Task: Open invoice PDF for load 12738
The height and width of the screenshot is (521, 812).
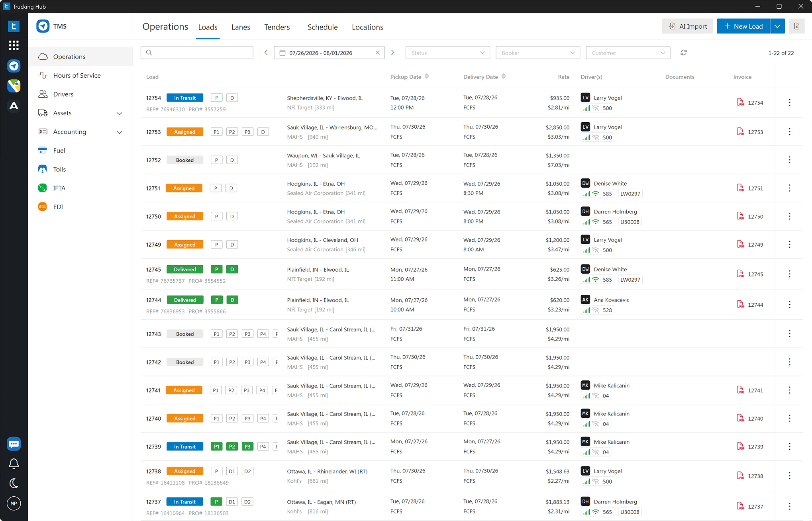Action: (740, 476)
